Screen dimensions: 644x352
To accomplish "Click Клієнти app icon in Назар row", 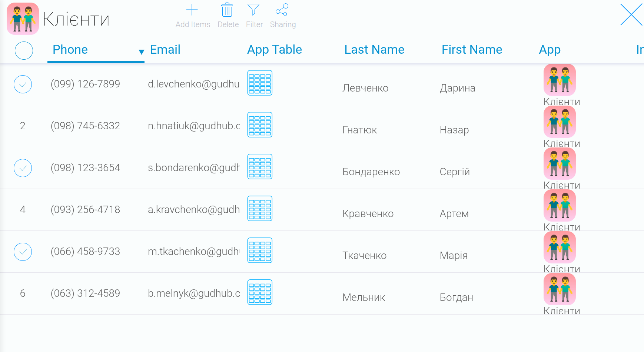I will coord(560,122).
